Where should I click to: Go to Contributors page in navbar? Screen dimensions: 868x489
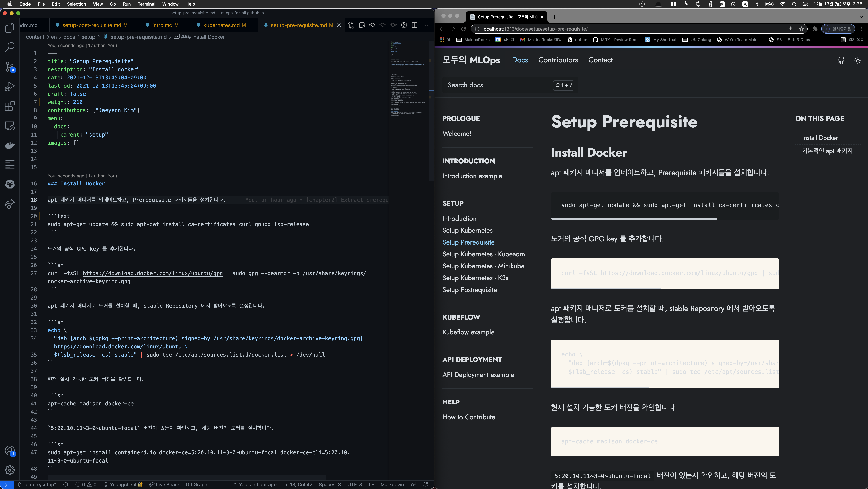click(558, 60)
